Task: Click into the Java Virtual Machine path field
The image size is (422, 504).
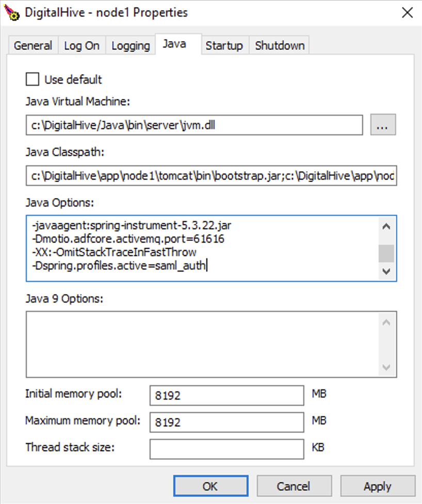Action: [194, 125]
